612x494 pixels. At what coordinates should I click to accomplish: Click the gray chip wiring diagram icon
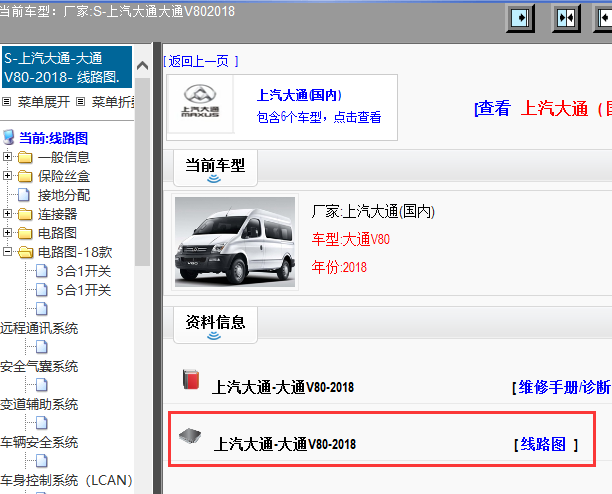tap(190, 436)
